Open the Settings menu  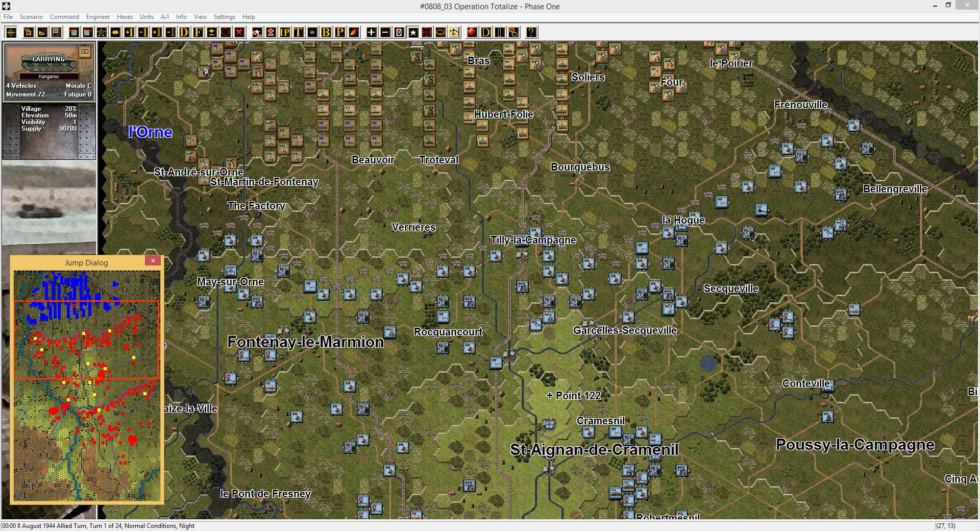pos(224,17)
